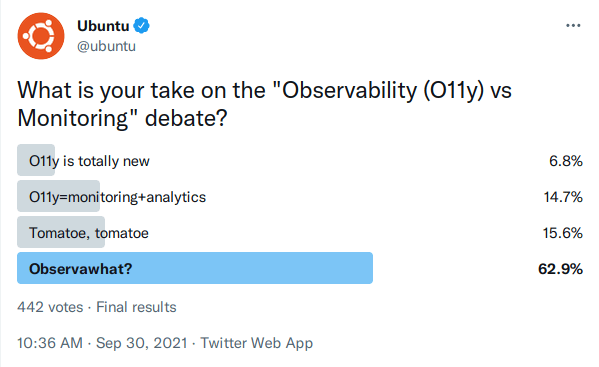The width and height of the screenshot is (599, 367).
Task: Click the blue verified badge checkmark
Action: [x=142, y=26]
